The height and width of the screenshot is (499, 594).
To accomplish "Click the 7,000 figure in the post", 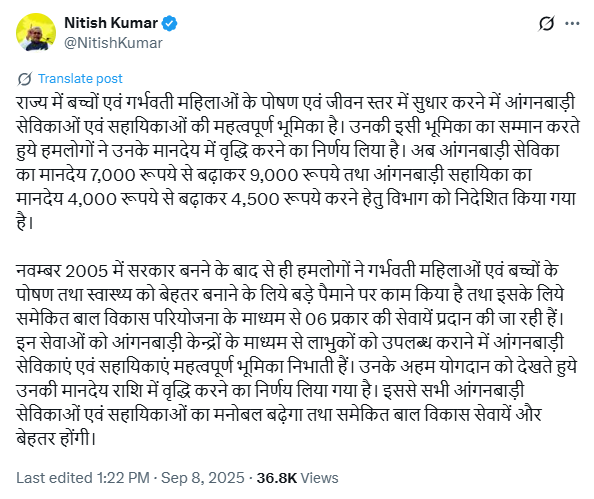I will 113,175.
